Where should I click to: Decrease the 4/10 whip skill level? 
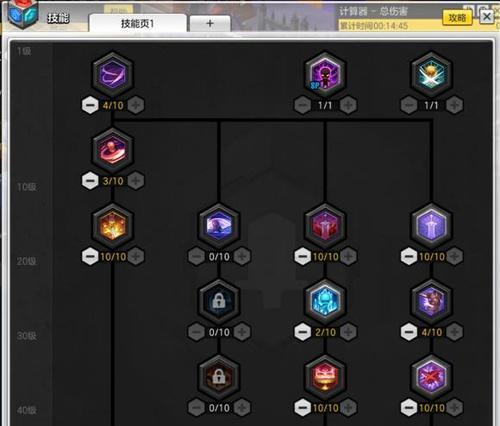click(90, 105)
